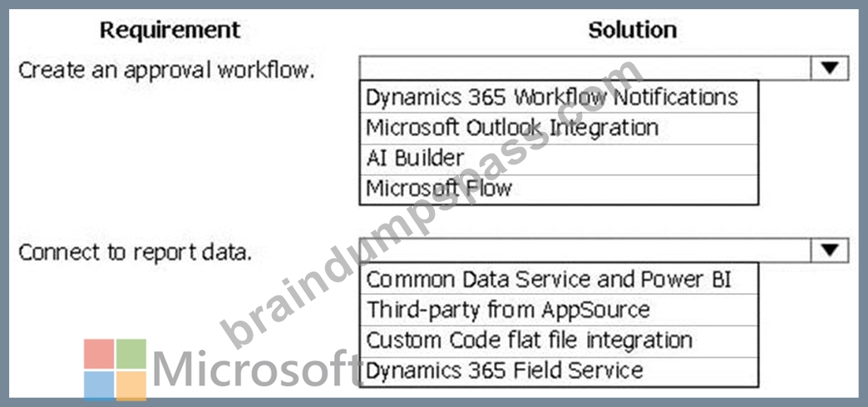Click the Microsoft wordmark text
868x407 pixels.
point(256,370)
